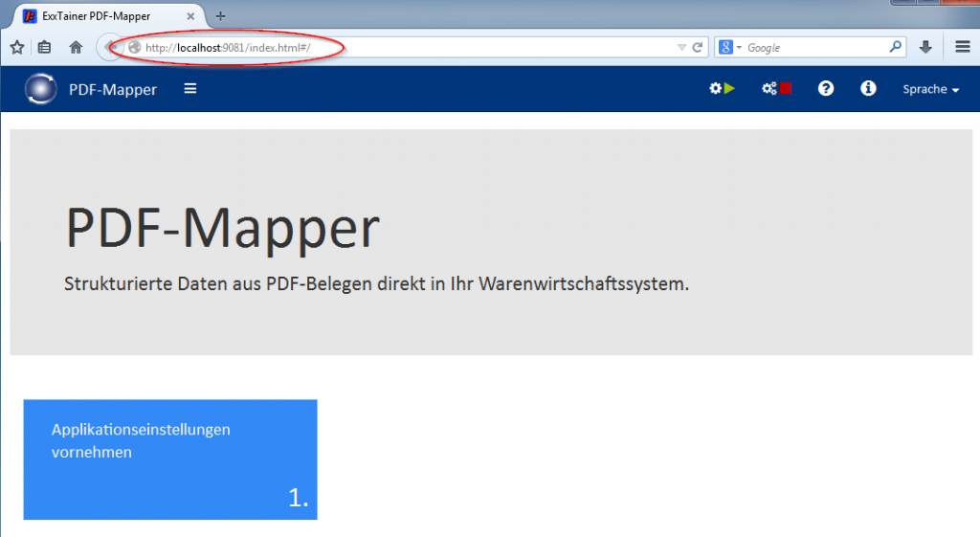Open Applikationseinstellungen vornehmen tile
Viewport: 980px width, 537px height.
pos(170,459)
